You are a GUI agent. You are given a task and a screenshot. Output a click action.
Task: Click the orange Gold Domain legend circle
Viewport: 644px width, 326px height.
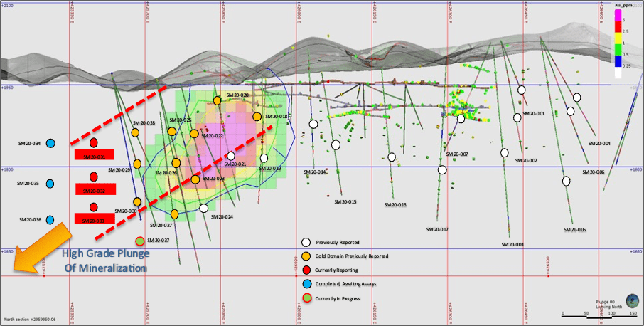click(306, 256)
